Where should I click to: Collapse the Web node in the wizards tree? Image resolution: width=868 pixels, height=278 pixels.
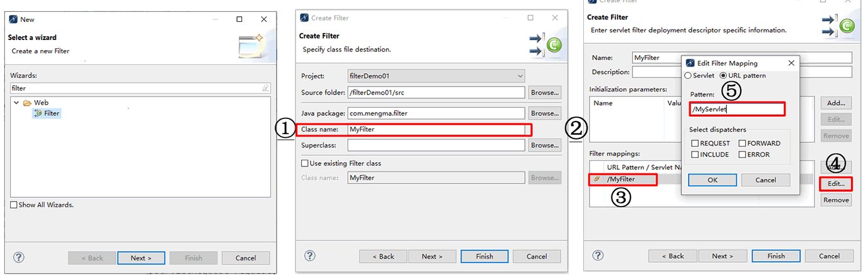(16, 103)
